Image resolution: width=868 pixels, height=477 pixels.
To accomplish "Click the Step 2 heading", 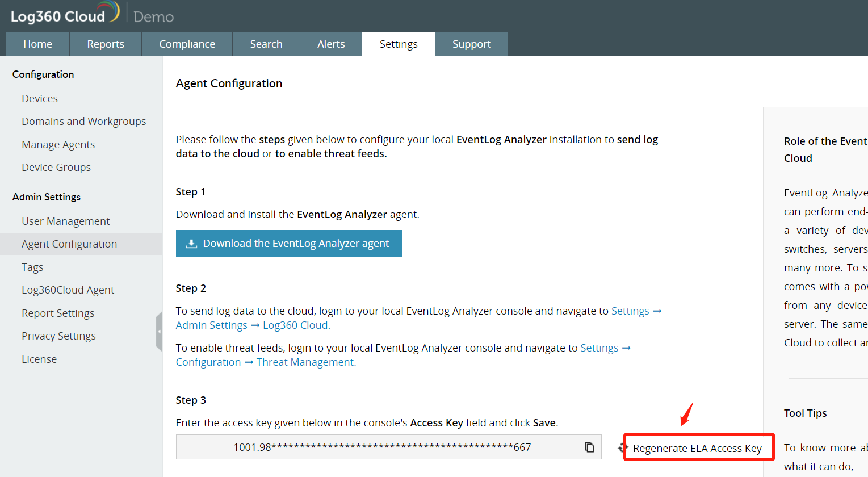I will [191, 288].
